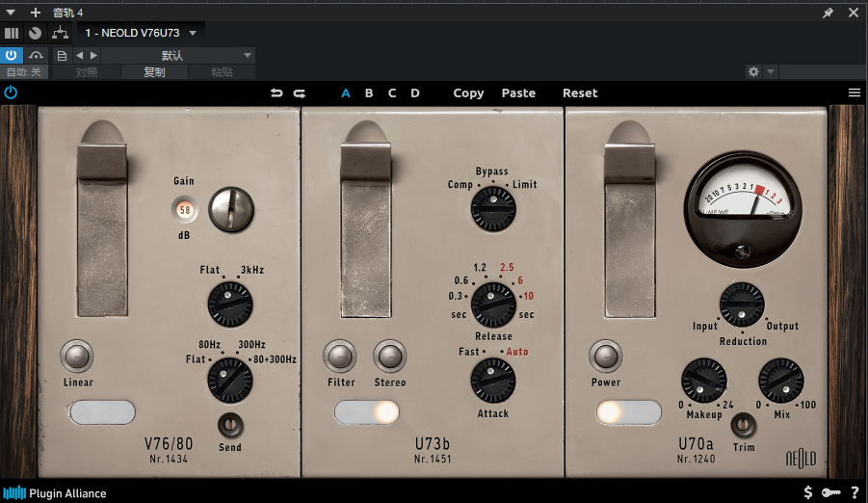Open the 默认 preset dropdown
This screenshot has height=503, width=868.
point(177,55)
